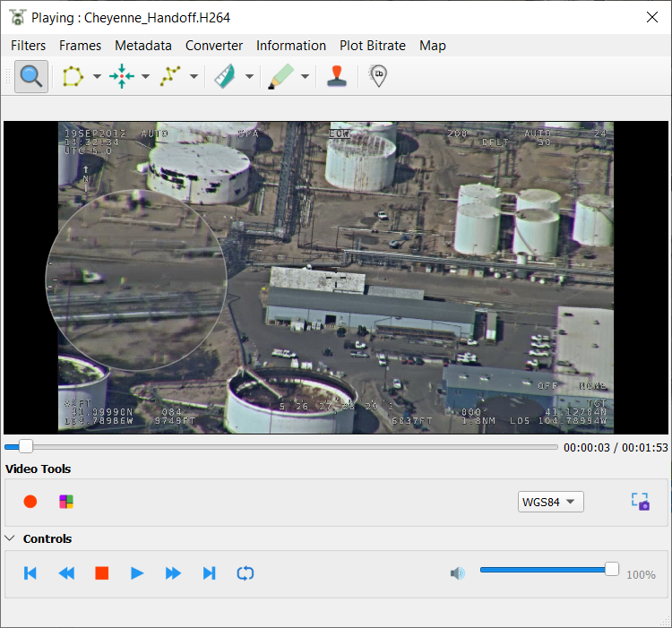Start recording with the red record button
This screenshot has width=672, height=628.
30,502
